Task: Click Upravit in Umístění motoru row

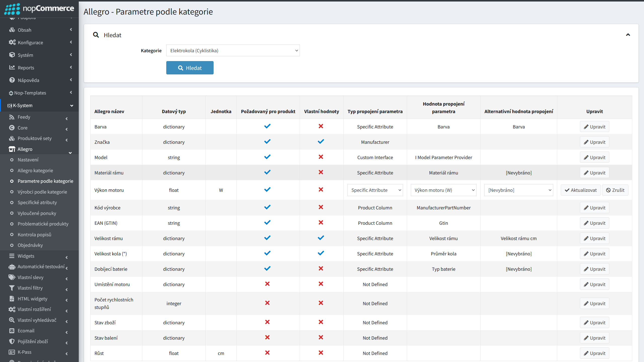Action: [x=594, y=284]
